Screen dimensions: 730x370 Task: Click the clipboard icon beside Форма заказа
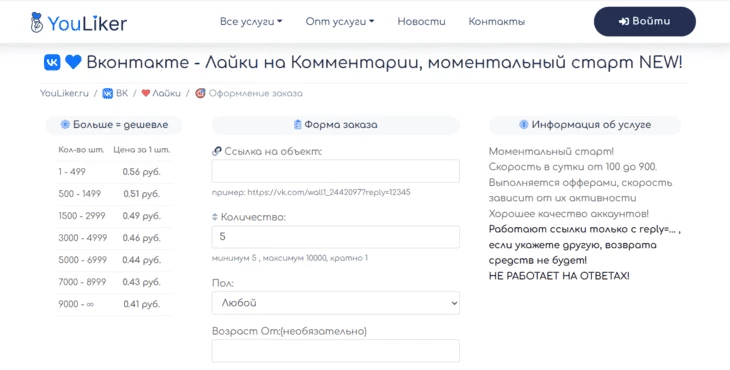pyautogui.click(x=298, y=125)
